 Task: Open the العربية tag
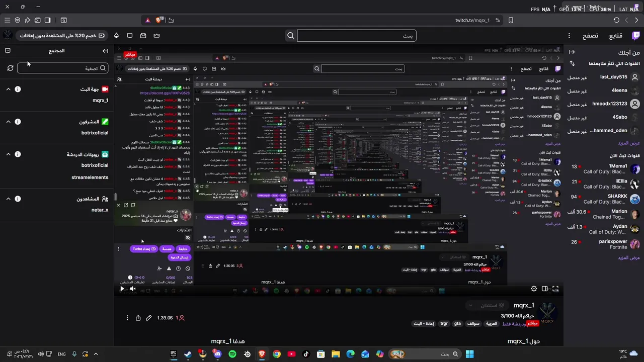click(492, 323)
